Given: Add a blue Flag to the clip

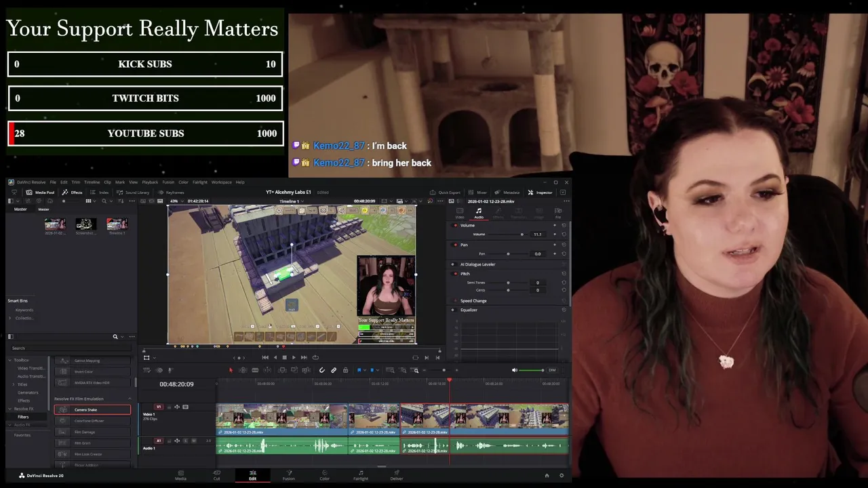Looking at the screenshot, I should (359, 370).
